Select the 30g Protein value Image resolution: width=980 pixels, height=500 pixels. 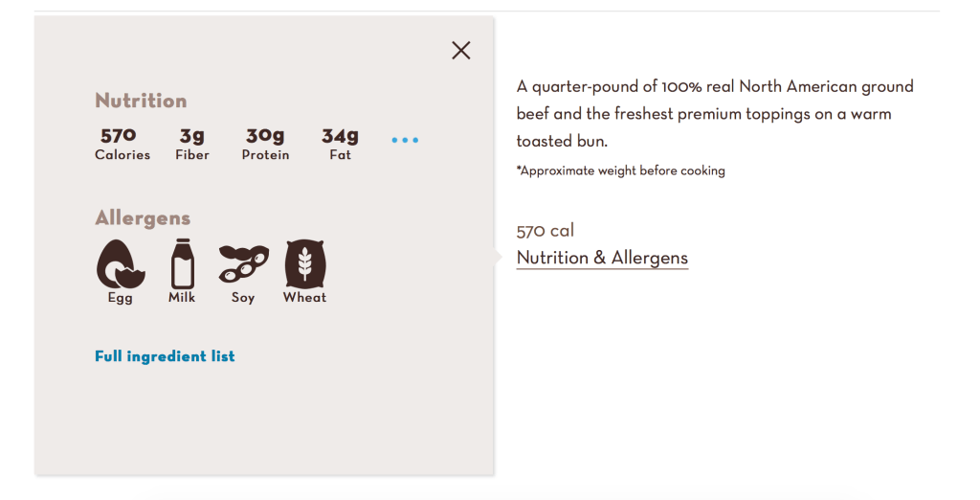[x=265, y=136]
